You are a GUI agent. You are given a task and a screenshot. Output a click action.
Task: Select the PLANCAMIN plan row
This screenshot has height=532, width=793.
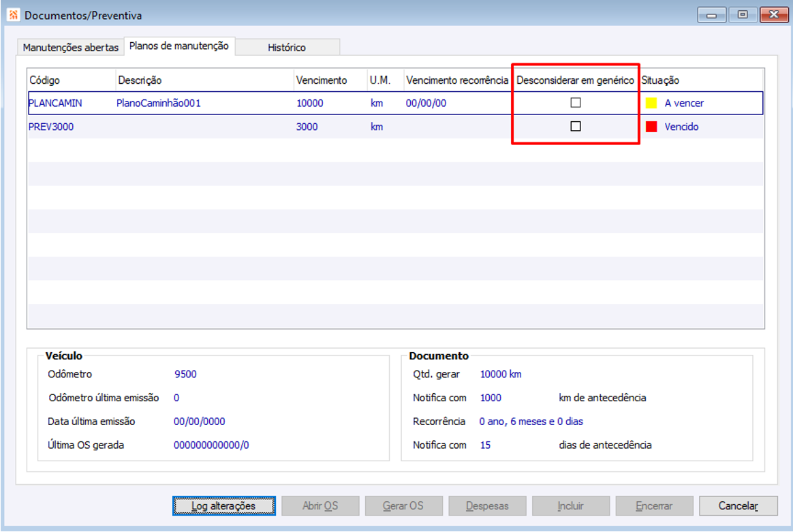point(396,103)
